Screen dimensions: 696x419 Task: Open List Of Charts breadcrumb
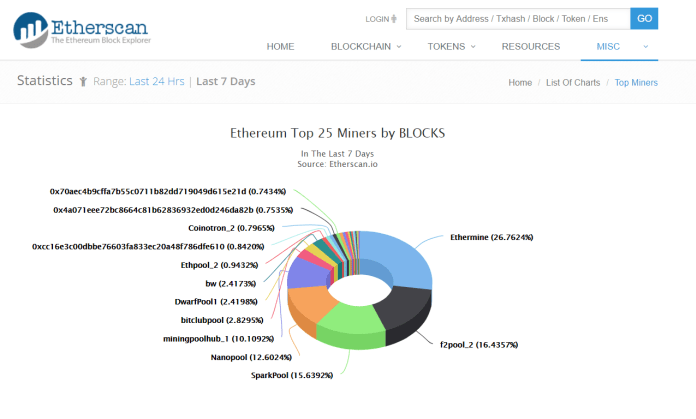573,83
